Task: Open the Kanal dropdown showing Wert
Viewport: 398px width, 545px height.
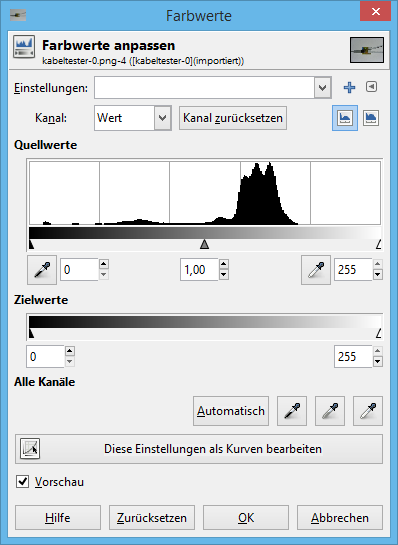Action: pos(133,118)
